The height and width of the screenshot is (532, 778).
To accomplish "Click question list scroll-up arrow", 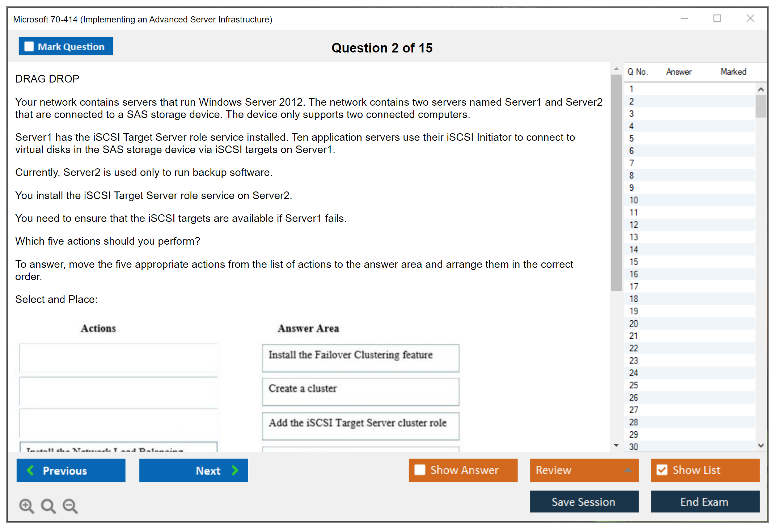I will tap(761, 89).
